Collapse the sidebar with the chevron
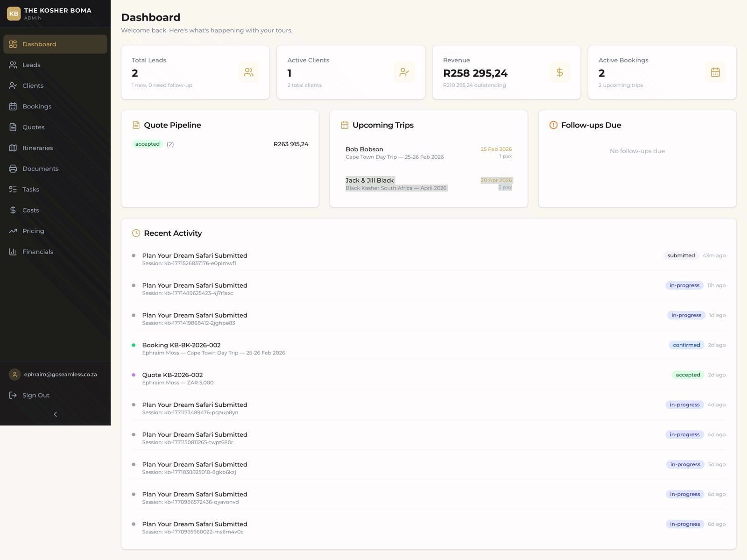747x560 pixels. tap(55, 414)
